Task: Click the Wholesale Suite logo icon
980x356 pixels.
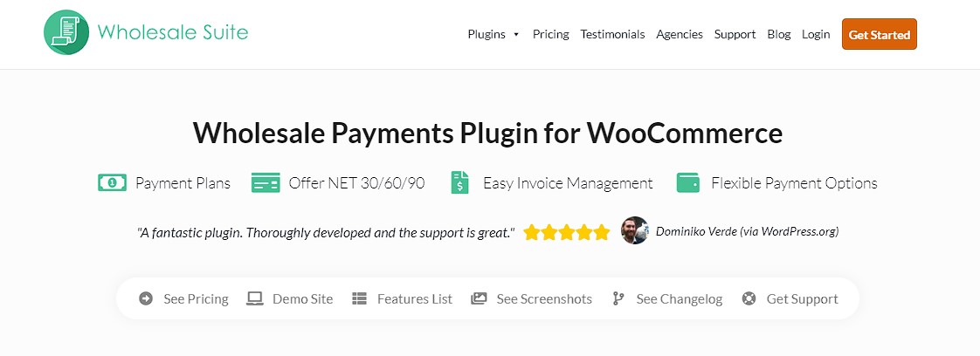Action: tap(66, 32)
